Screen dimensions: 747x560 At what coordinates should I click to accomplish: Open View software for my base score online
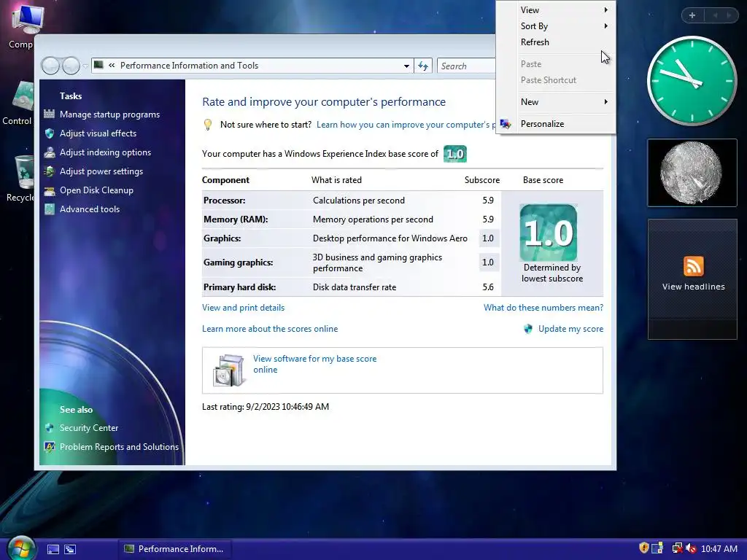point(314,365)
